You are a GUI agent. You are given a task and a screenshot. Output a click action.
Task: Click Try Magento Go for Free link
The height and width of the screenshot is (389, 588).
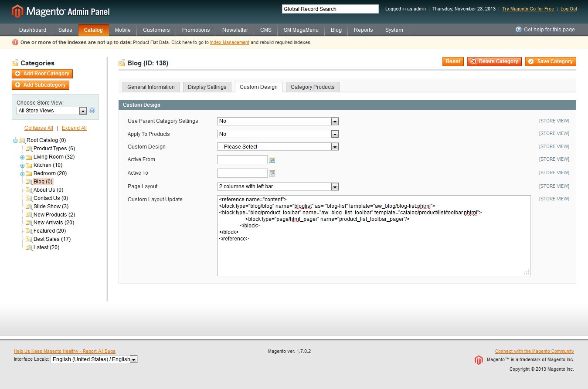(528, 9)
